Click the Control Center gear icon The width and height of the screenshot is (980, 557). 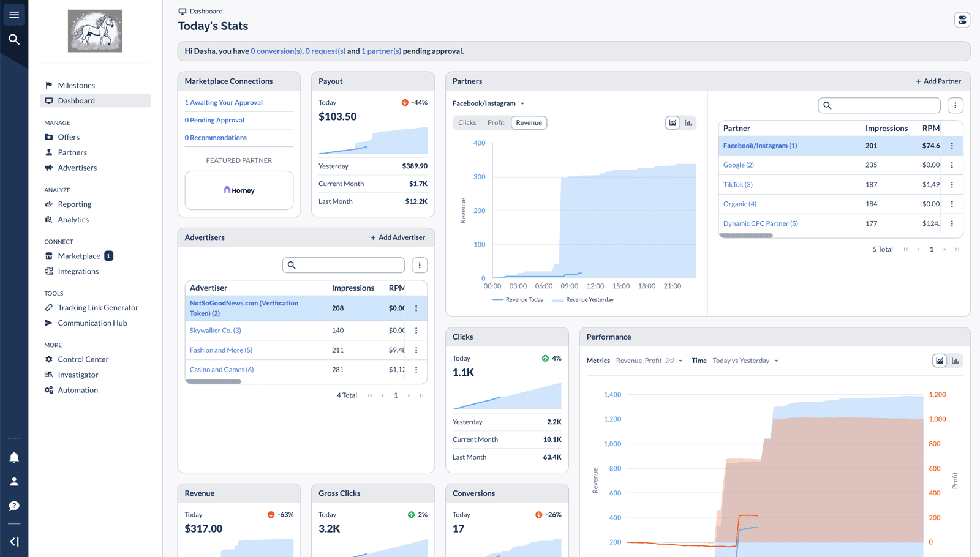click(49, 359)
